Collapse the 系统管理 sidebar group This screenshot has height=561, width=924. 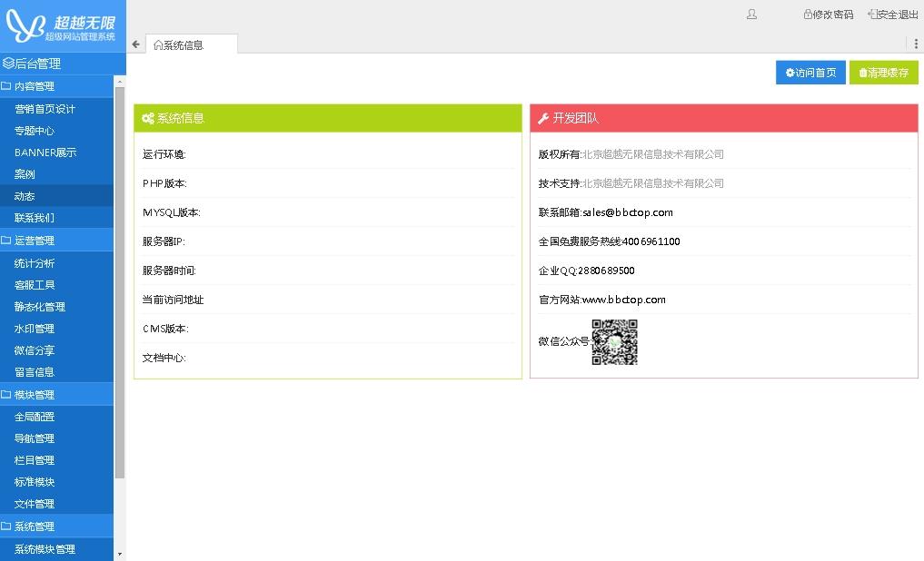[x=35, y=527]
